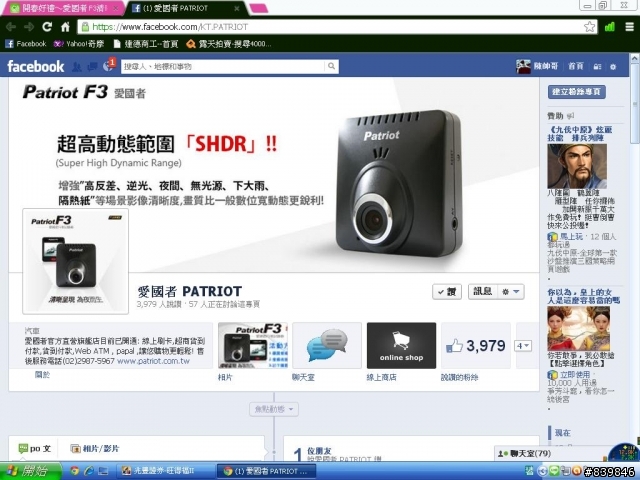The height and width of the screenshot is (480, 640).
Task: Switch to first browser tab 開春好禮
Action: (63, 8)
